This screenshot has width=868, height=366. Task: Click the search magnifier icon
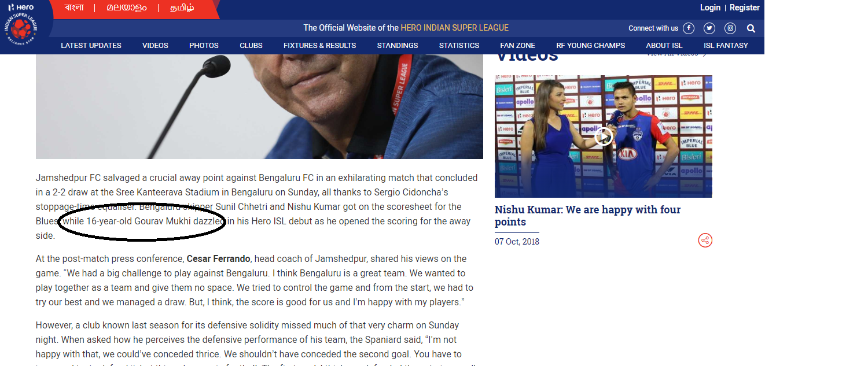[751, 28]
